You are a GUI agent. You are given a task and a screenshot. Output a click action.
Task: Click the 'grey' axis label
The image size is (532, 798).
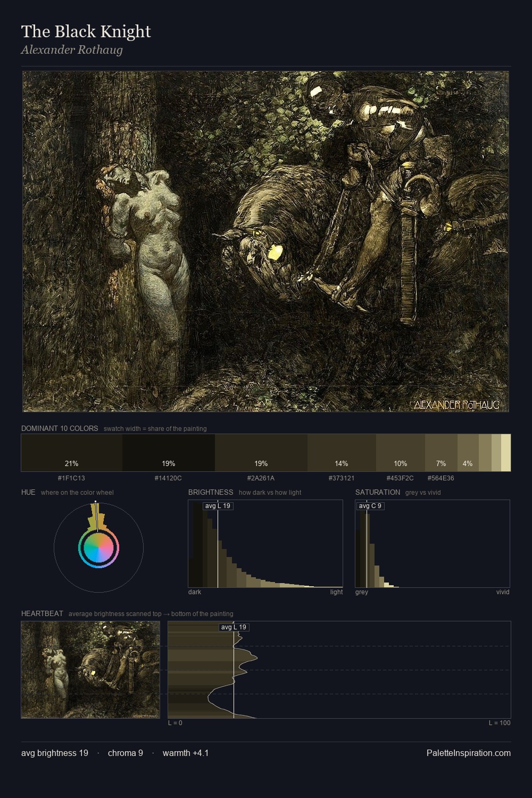pos(362,592)
